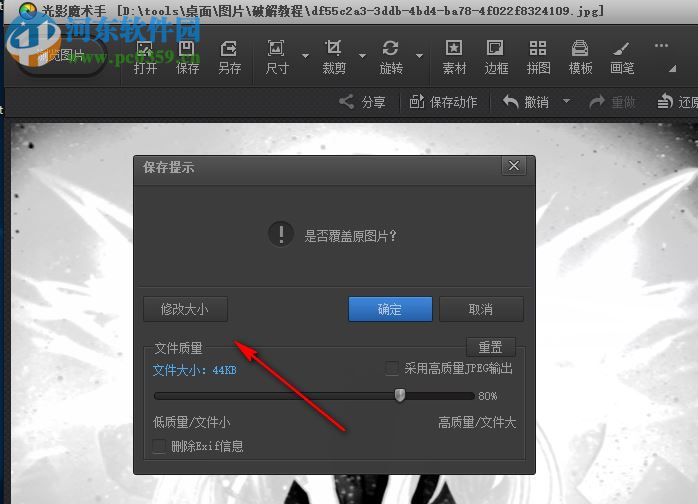
Task: Click the 光影魔术手 app icon in title bar
Action: [x=28, y=10]
